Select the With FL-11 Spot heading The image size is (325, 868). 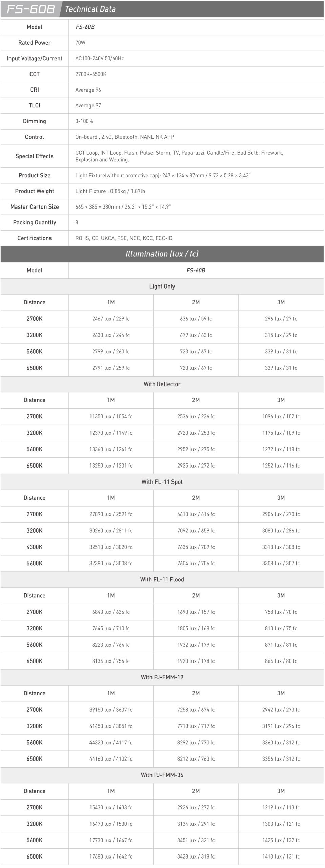tap(162, 482)
